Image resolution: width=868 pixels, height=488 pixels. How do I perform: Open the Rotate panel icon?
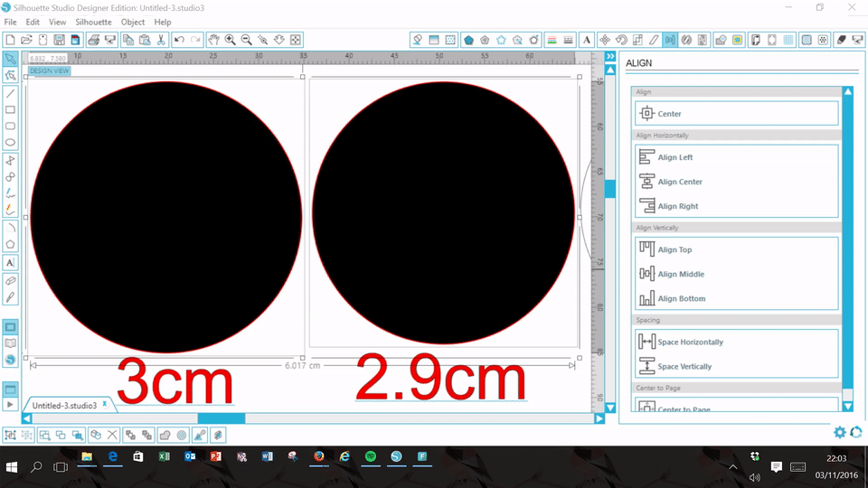pos(621,40)
